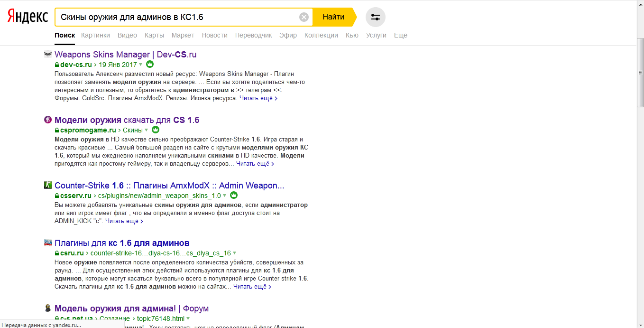The image size is (644, 328).
Task: Click the lock icon before csserv.ru
Action: tap(57, 196)
